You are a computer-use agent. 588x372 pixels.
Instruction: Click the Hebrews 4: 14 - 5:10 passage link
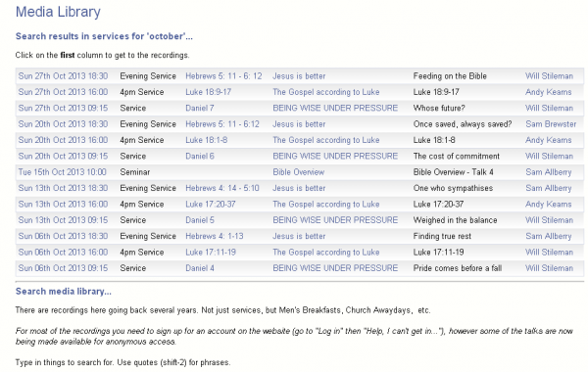[x=222, y=188]
